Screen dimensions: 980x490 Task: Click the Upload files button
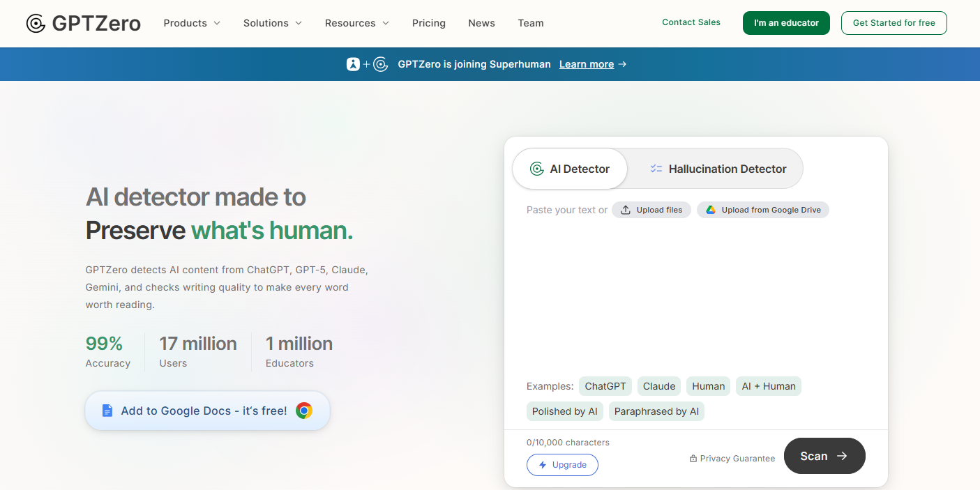click(651, 210)
